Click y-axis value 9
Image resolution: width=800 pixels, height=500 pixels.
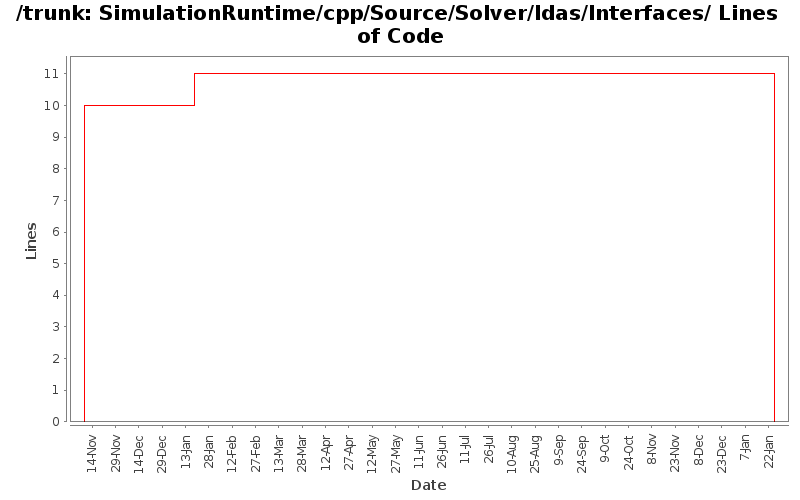point(56,137)
